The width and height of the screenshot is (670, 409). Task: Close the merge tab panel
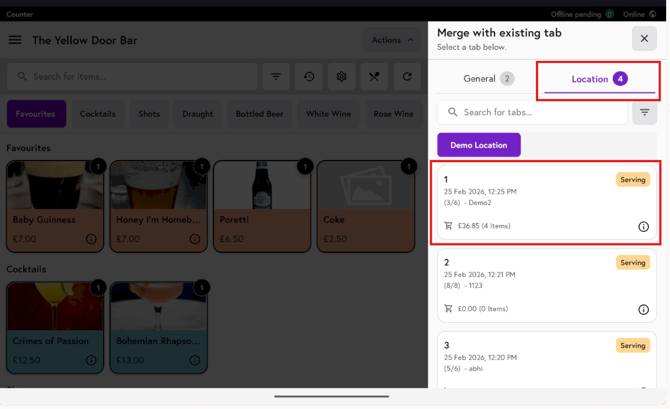[644, 39]
